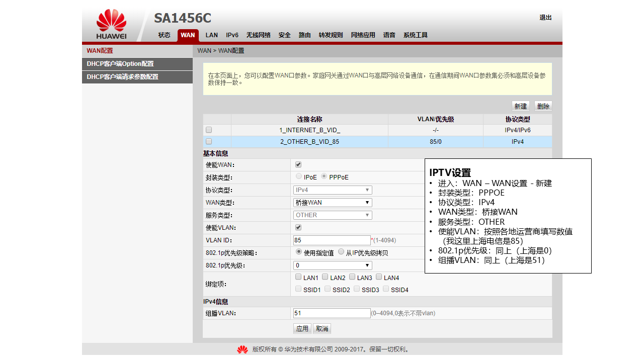Click 应用 to apply settings
The image size is (644, 362).
tap(302, 328)
